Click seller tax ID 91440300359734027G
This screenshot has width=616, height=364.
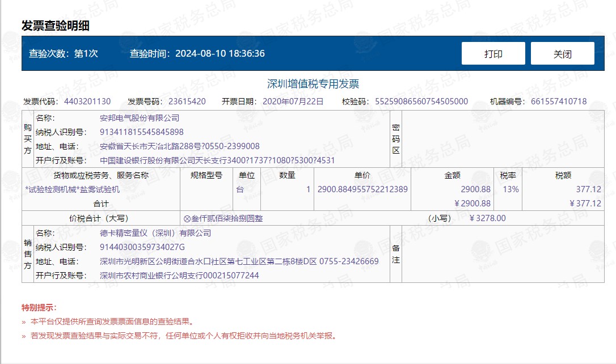[x=142, y=247]
